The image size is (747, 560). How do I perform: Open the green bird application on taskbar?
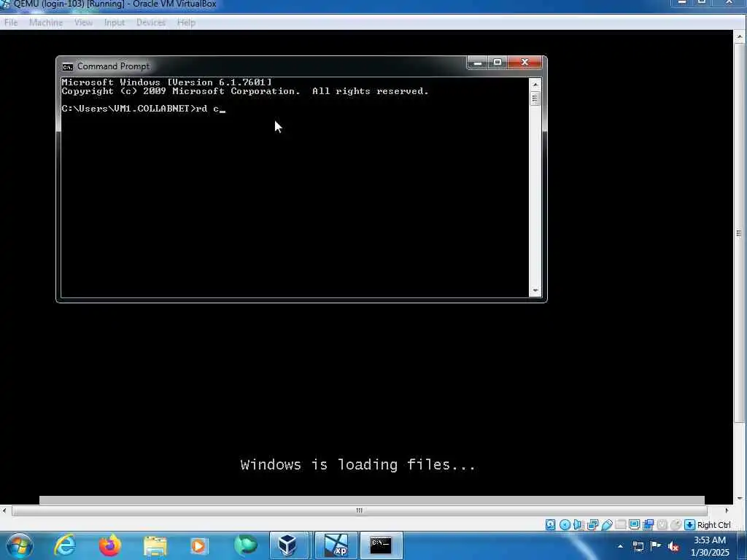[x=245, y=545]
